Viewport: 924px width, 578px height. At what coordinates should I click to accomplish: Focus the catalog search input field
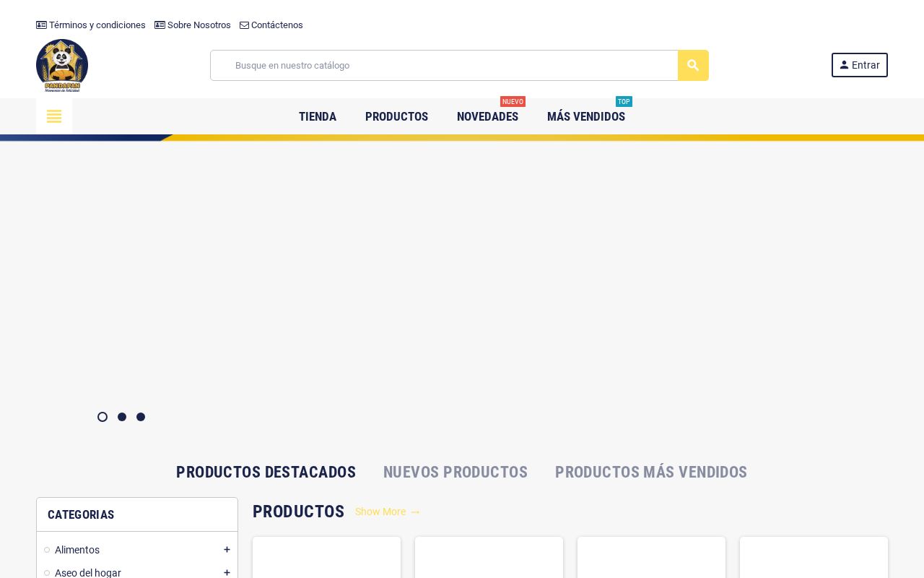[444, 65]
